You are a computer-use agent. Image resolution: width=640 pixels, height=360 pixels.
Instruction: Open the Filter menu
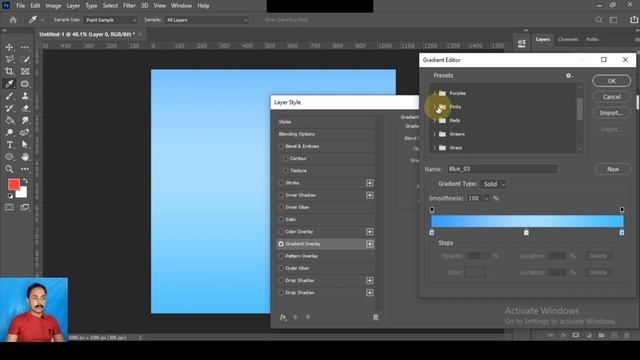[129, 6]
